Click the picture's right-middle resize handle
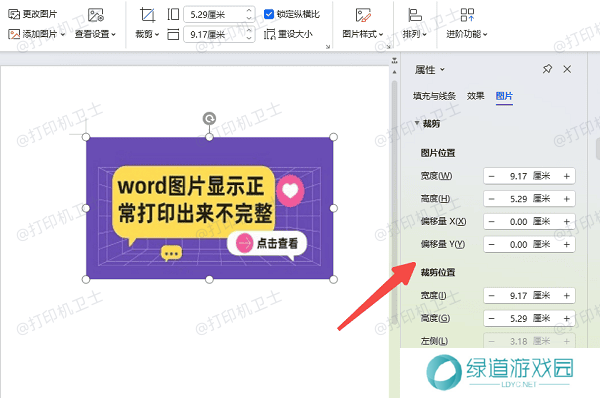This screenshot has height=398, width=600. click(x=333, y=208)
